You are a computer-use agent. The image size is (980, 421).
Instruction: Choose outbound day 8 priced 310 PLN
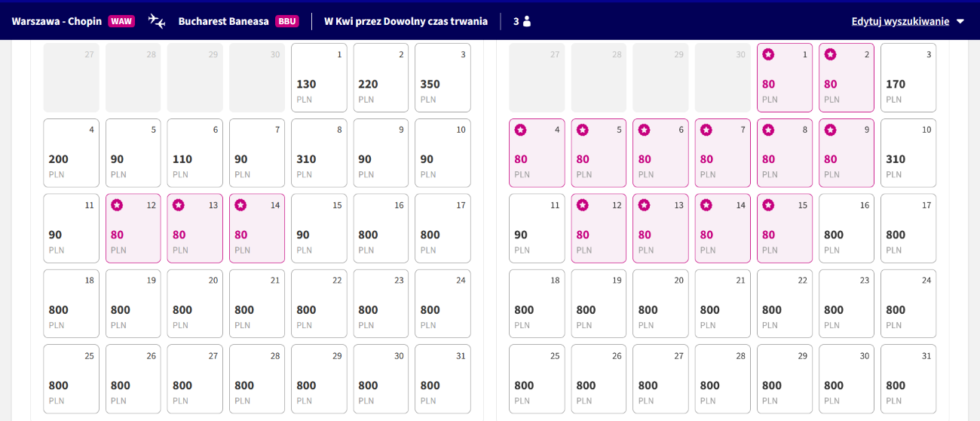pyautogui.click(x=319, y=153)
